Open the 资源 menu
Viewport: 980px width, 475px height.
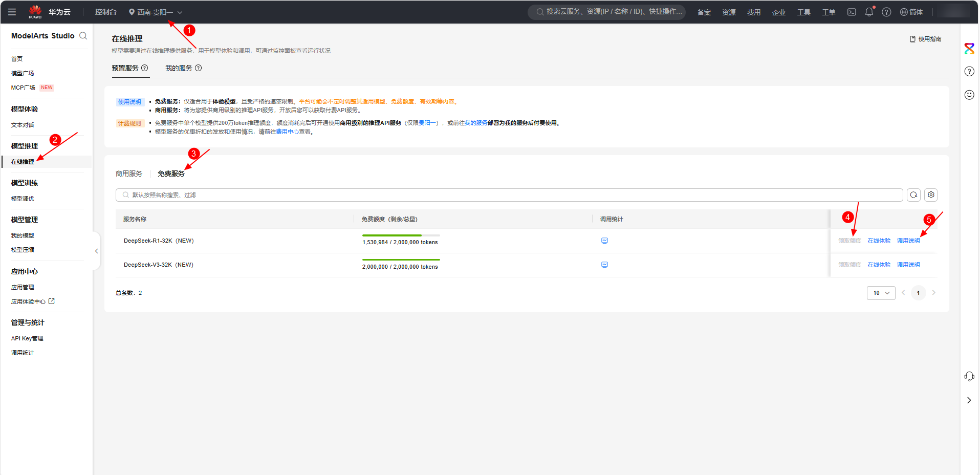coord(729,12)
